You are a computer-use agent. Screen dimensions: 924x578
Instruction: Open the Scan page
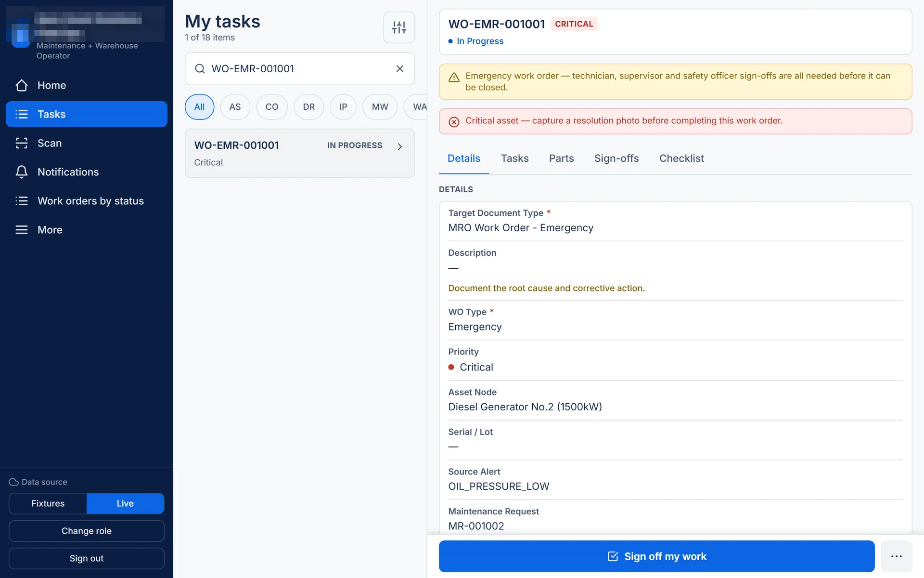87,143
